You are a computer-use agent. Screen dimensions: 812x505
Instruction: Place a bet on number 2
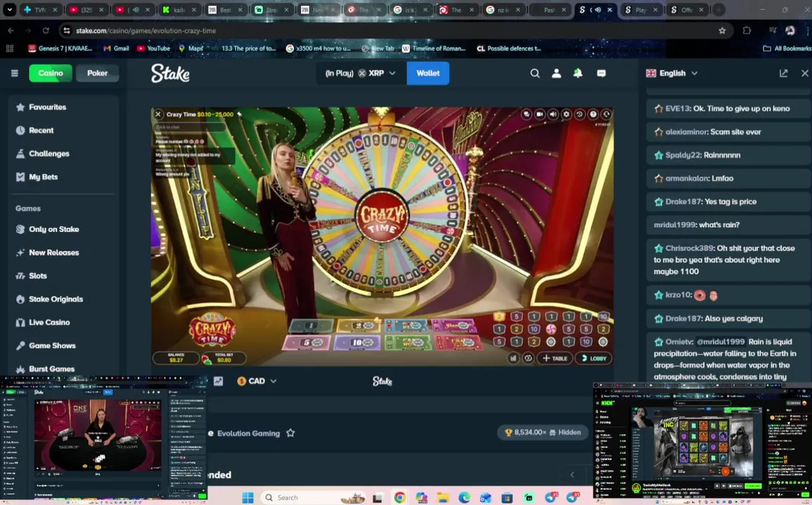coord(359,325)
